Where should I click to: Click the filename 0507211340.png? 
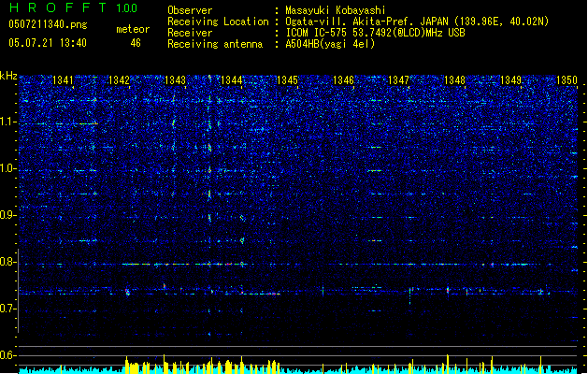pyautogui.click(x=48, y=25)
